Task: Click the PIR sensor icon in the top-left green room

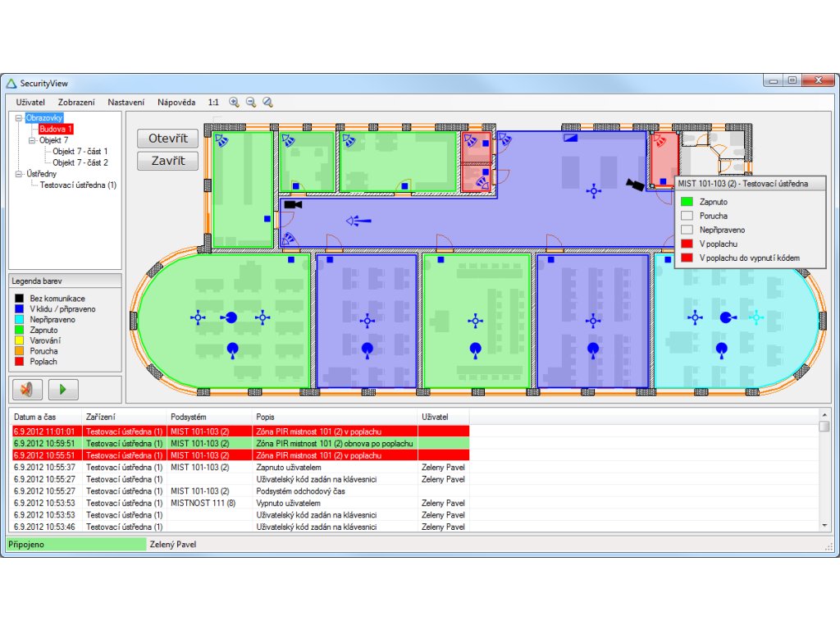Action: [221, 141]
